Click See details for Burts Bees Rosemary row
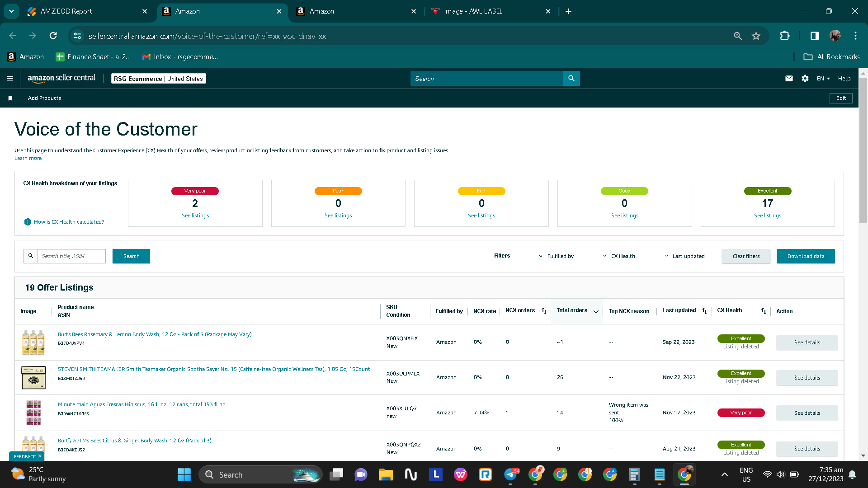This screenshot has height=488, width=868. [807, 343]
